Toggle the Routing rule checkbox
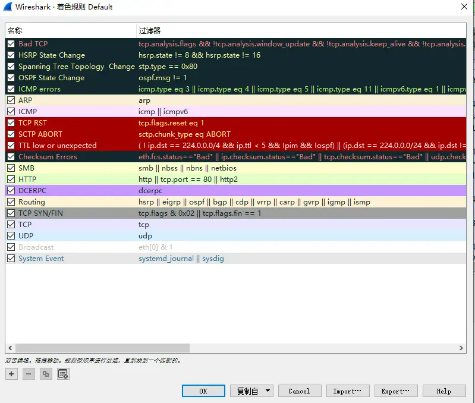 point(11,202)
